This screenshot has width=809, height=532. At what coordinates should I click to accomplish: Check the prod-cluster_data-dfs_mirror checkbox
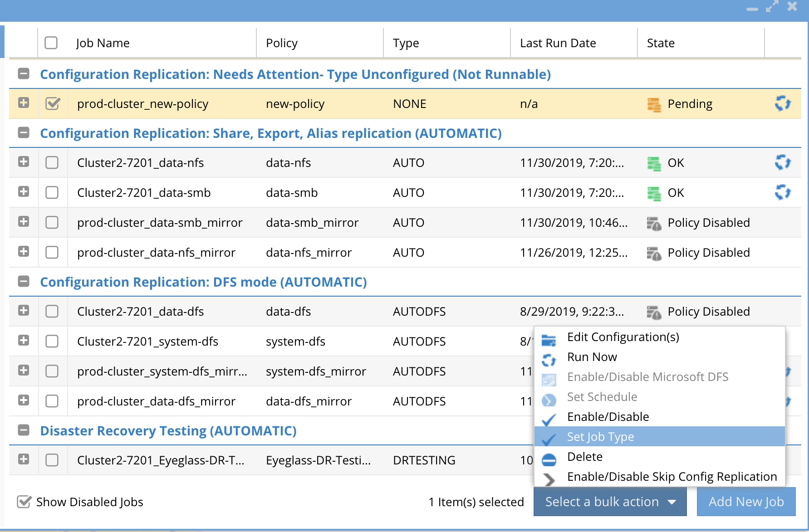(x=52, y=401)
